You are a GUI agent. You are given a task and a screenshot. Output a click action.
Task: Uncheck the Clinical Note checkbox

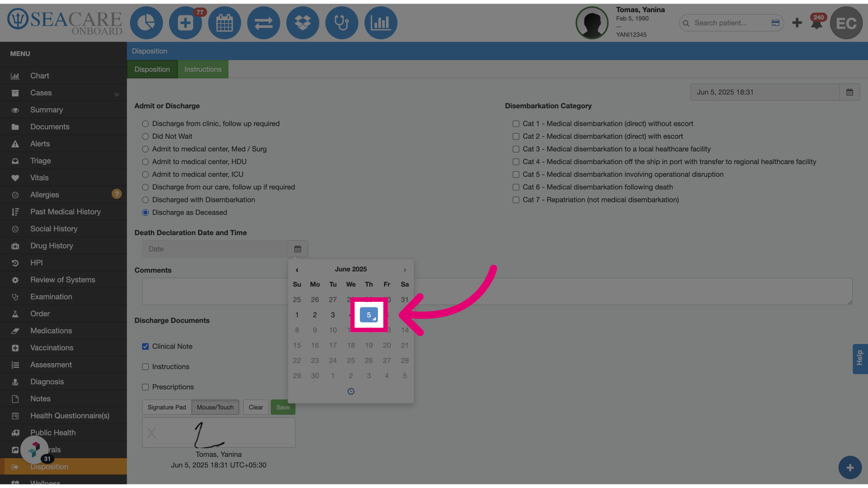(145, 347)
